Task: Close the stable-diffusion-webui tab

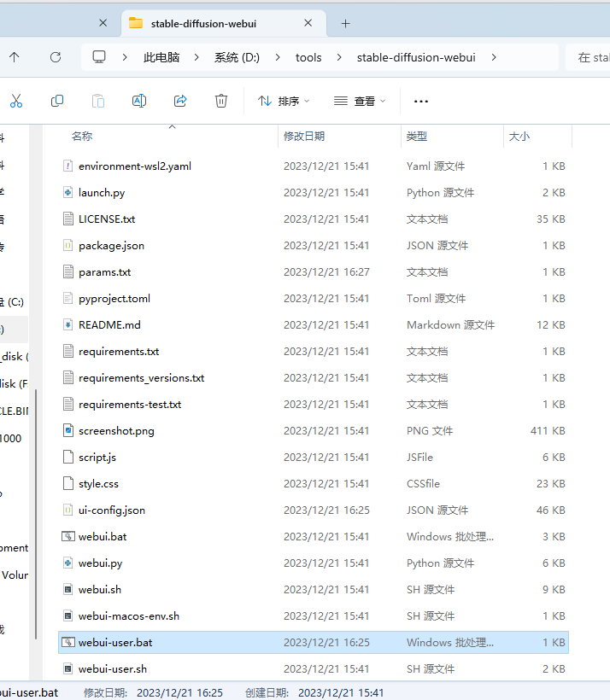Action: point(308,23)
